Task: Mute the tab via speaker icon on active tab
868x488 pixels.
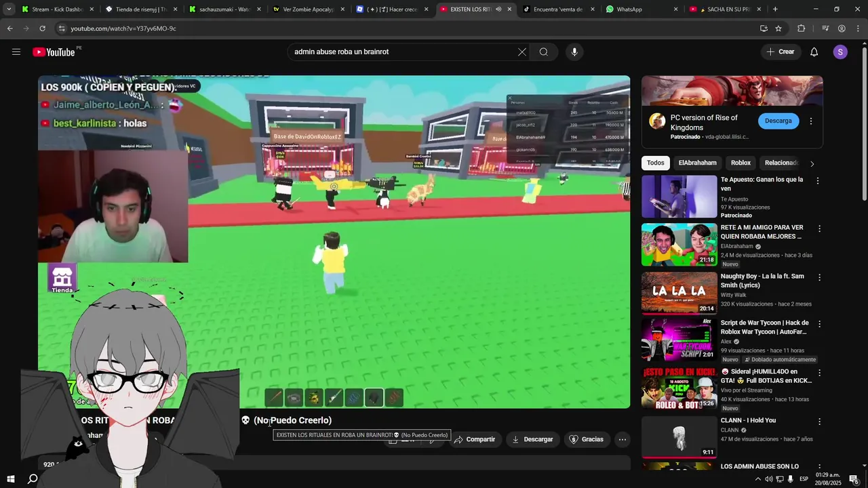Action: [498, 9]
